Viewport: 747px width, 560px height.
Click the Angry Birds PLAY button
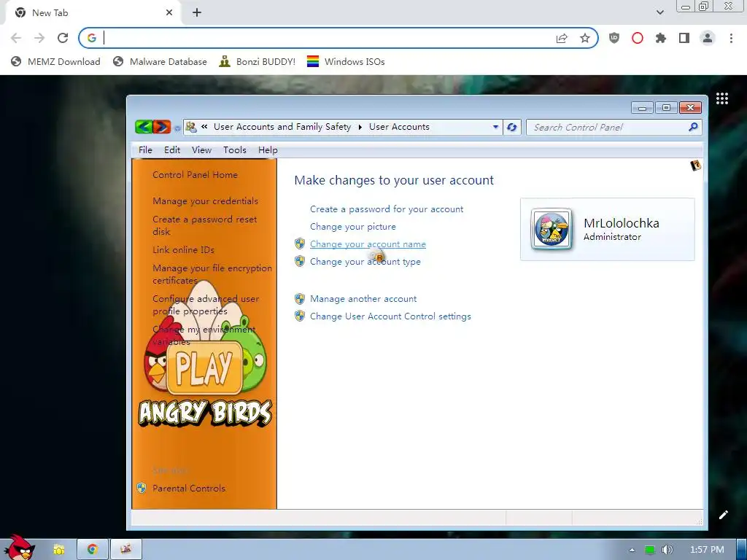[x=204, y=367]
